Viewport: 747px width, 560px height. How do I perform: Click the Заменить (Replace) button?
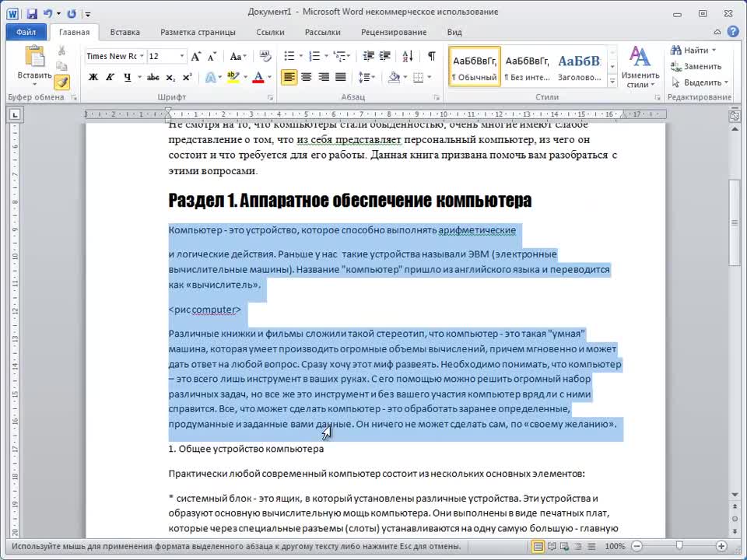[696, 67]
